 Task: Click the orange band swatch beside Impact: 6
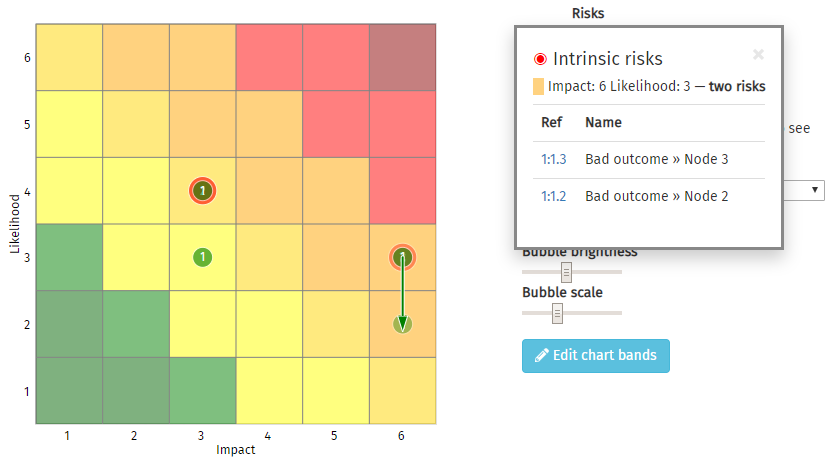tap(539, 87)
